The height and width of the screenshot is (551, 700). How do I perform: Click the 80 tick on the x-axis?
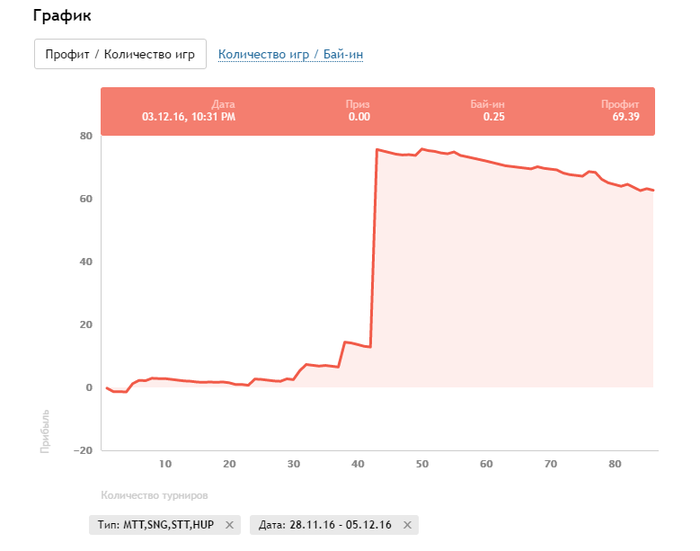tap(615, 464)
